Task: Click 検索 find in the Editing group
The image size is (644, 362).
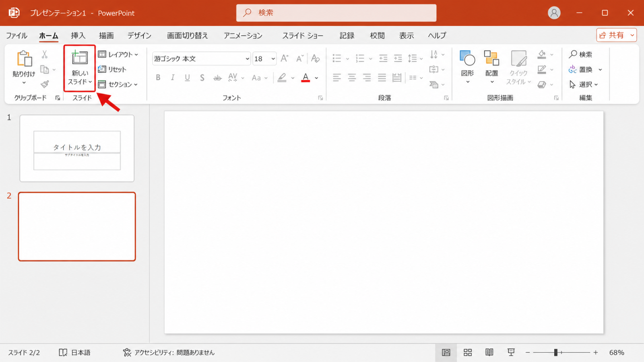Action: tap(580, 54)
